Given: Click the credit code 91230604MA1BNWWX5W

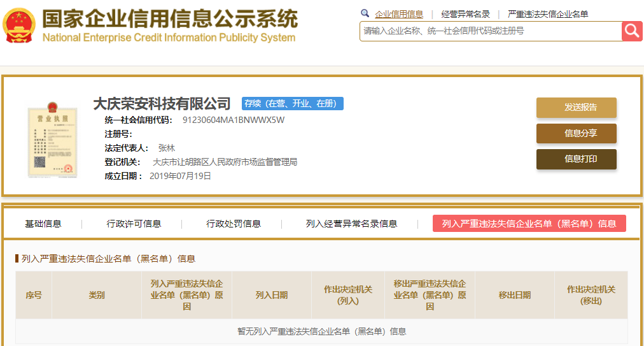Looking at the screenshot, I should [234, 120].
